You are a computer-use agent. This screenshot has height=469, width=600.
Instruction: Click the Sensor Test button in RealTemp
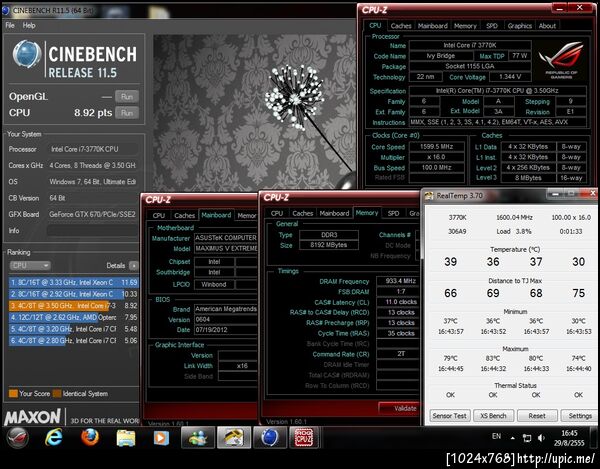449,415
